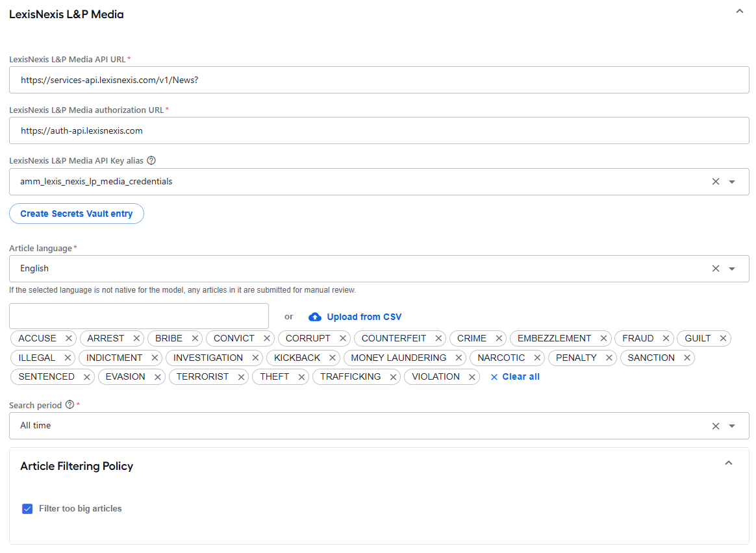Remove the SENTENCED keyword chip

(87, 377)
